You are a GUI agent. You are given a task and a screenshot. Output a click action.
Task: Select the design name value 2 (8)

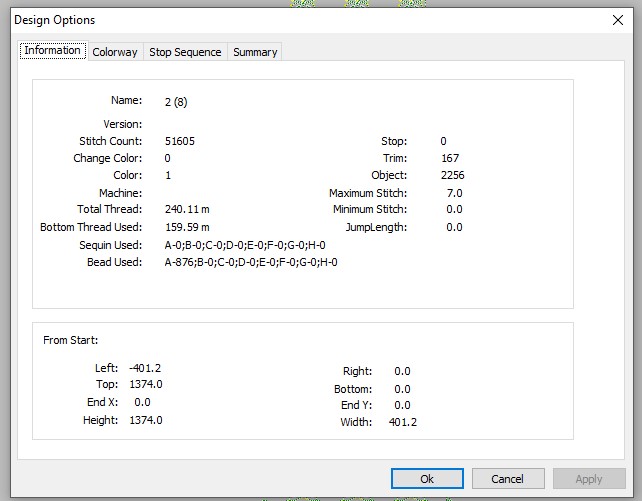176,102
